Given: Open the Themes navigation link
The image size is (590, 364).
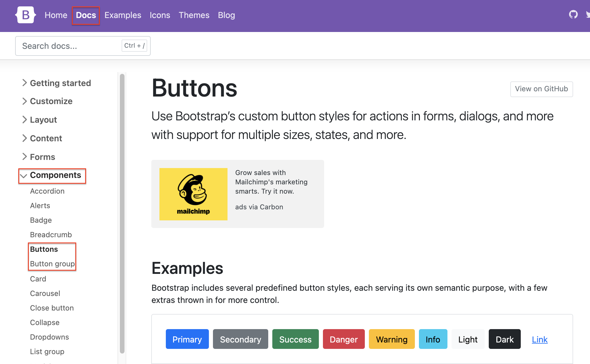Looking at the screenshot, I should (194, 15).
